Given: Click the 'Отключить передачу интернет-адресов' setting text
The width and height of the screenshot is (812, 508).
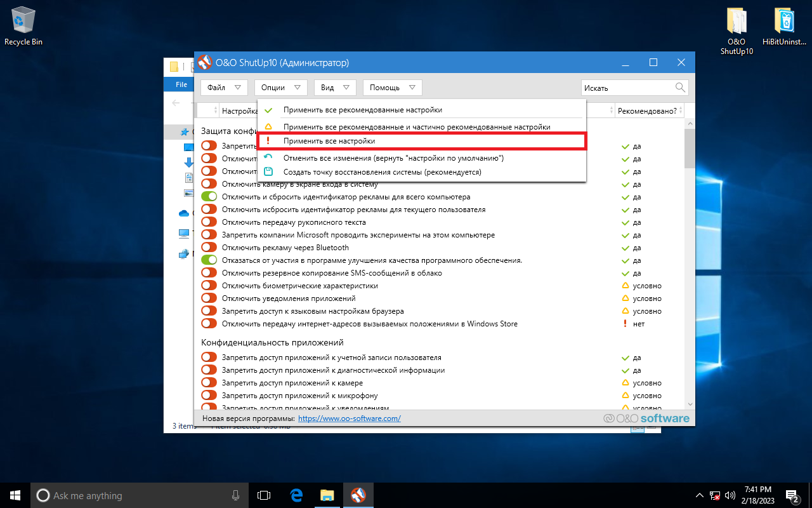Looking at the screenshot, I should (369, 324).
